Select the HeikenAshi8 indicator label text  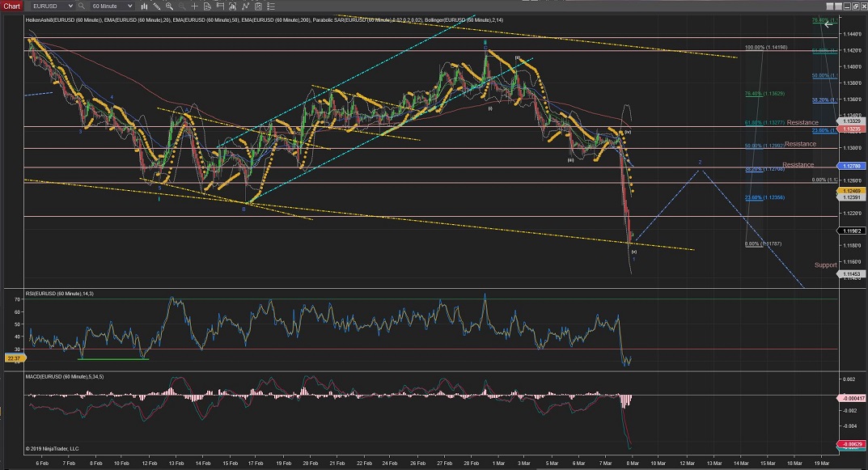63,20
